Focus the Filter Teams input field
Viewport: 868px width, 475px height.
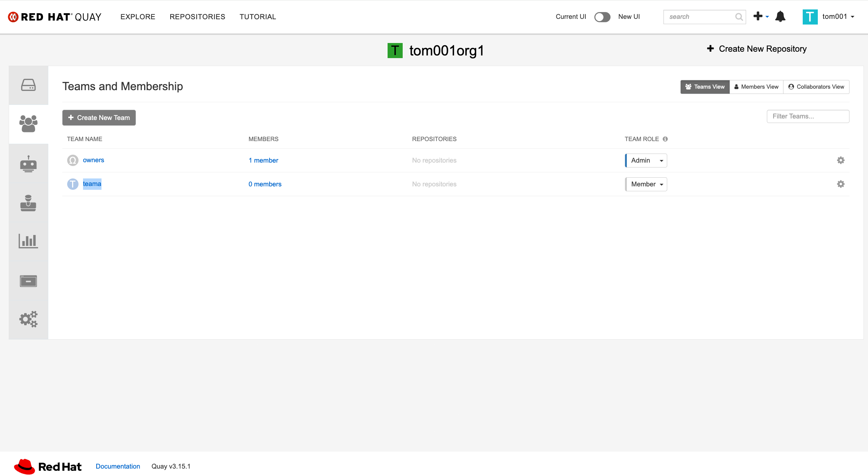point(808,116)
